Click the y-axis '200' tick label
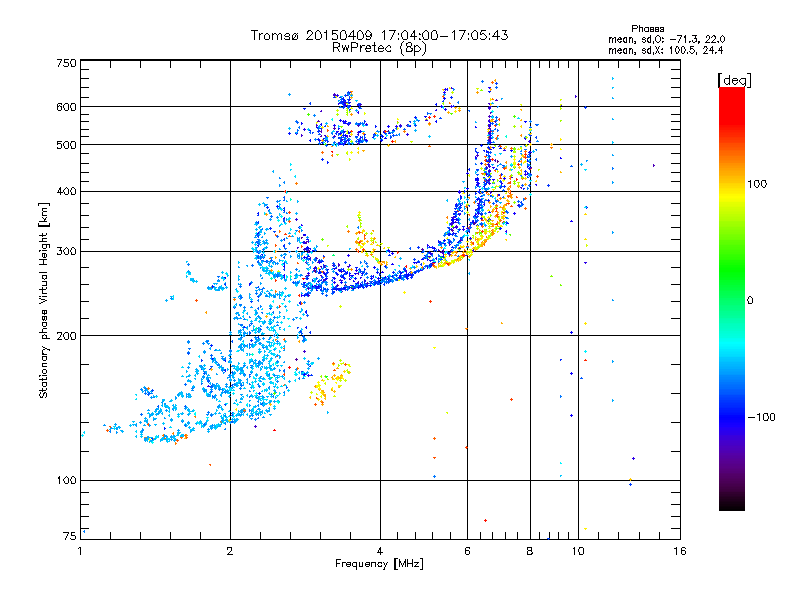800x600 pixels. coord(66,335)
